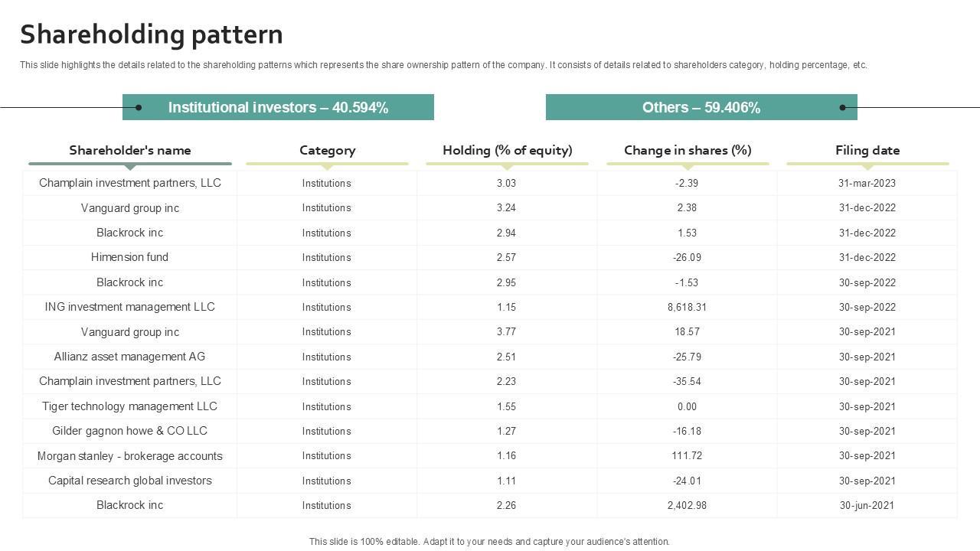Click the Holding (% of equity) header

507,151
